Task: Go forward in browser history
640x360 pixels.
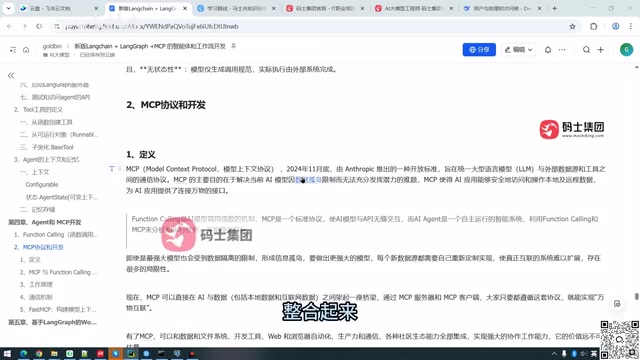Action: [x=24, y=27]
